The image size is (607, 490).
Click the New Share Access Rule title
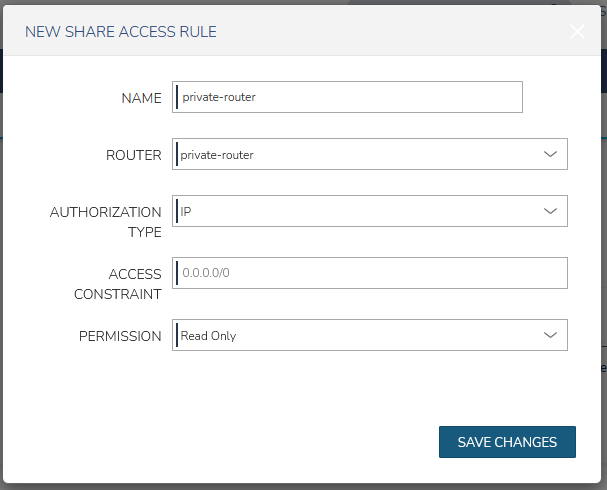point(121,32)
